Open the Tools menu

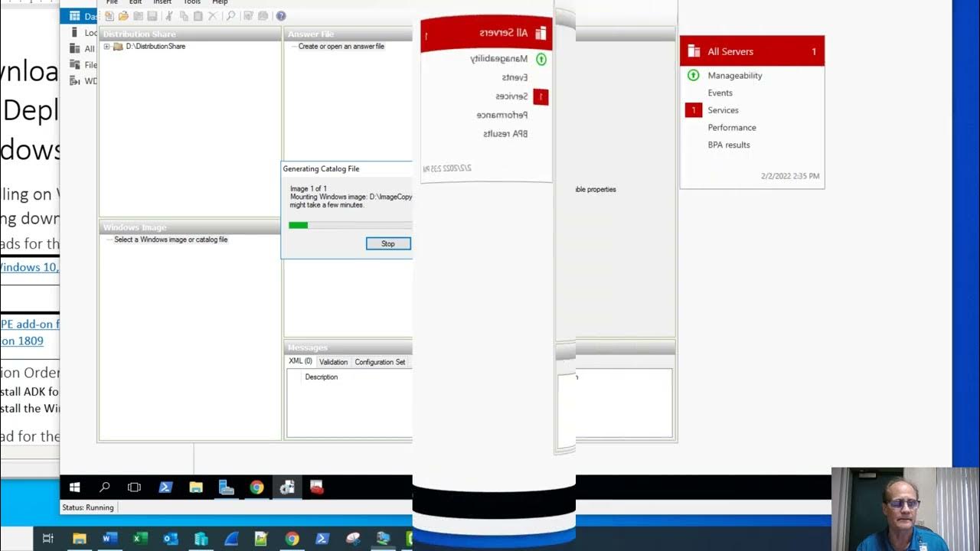pos(192,2)
